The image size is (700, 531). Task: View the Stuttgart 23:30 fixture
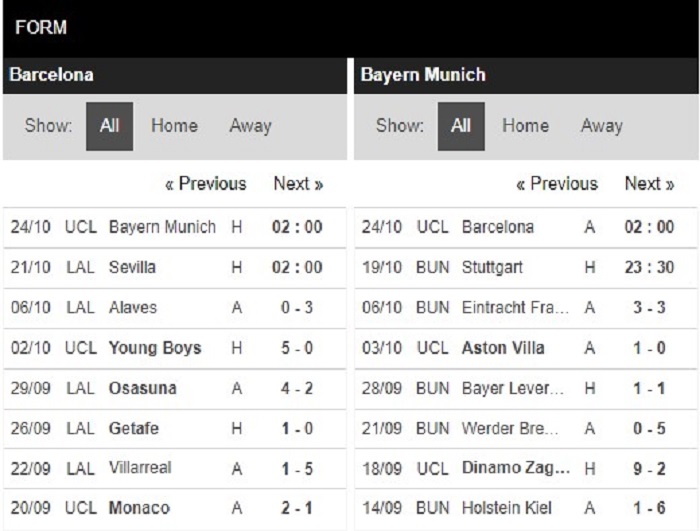coord(526,268)
